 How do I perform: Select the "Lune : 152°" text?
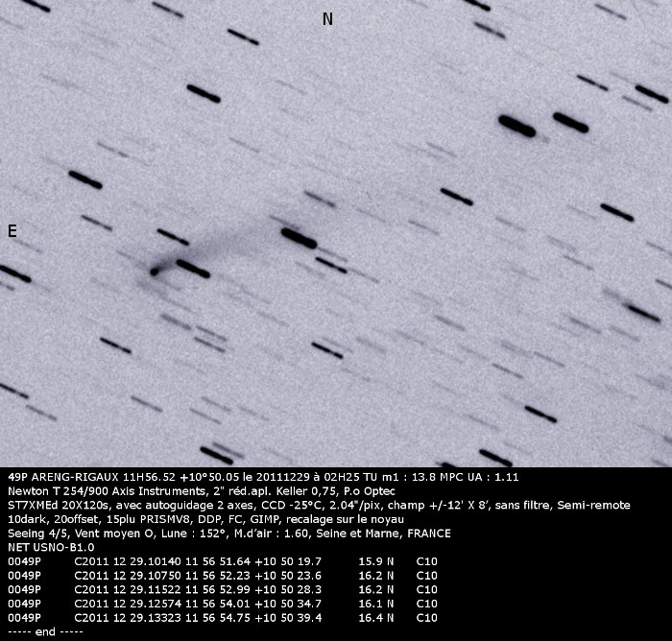[x=195, y=534]
